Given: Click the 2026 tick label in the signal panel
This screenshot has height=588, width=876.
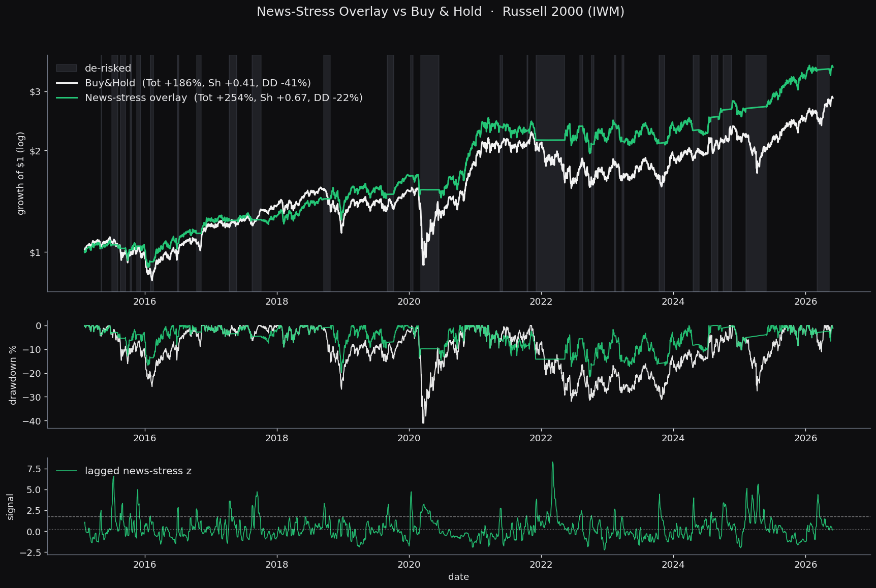Looking at the screenshot, I should click(805, 565).
